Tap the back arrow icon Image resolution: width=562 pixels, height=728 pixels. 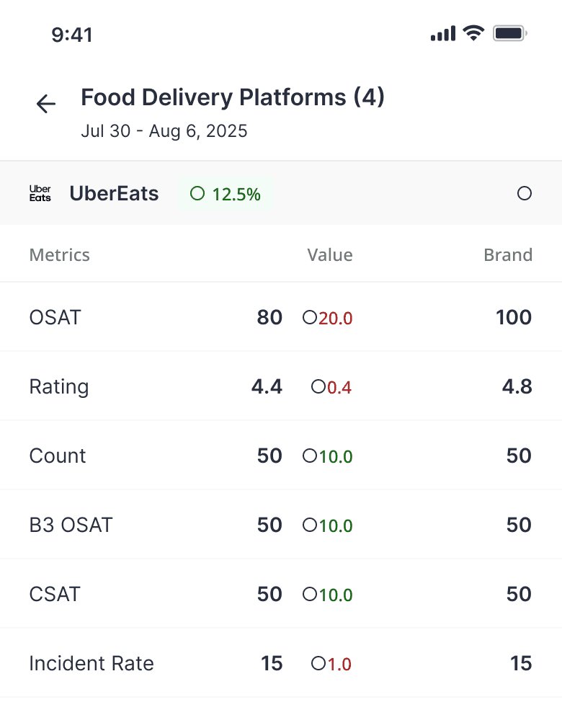(46, 105)
